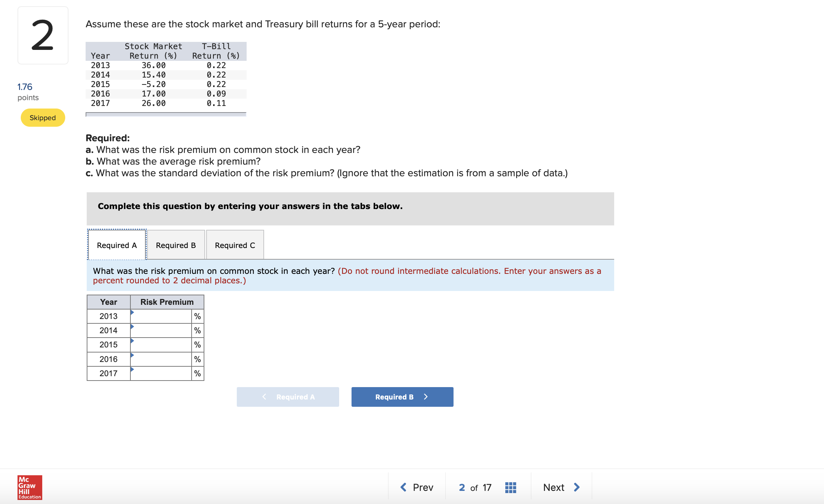Click the disabled Required A back button
Screen dimensions: 824x504
click(288, 397)
